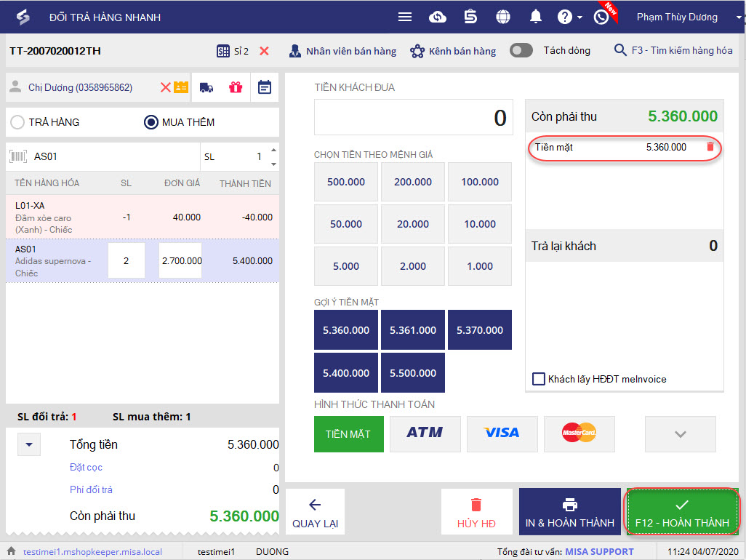Select ATM payment method

click(x=425, y=434)
